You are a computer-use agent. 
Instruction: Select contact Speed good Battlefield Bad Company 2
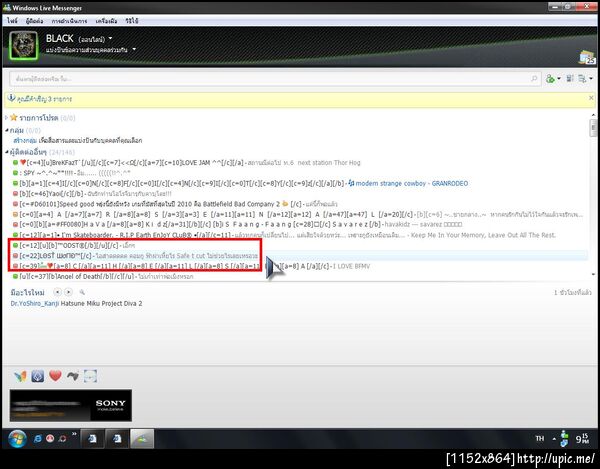175,204
